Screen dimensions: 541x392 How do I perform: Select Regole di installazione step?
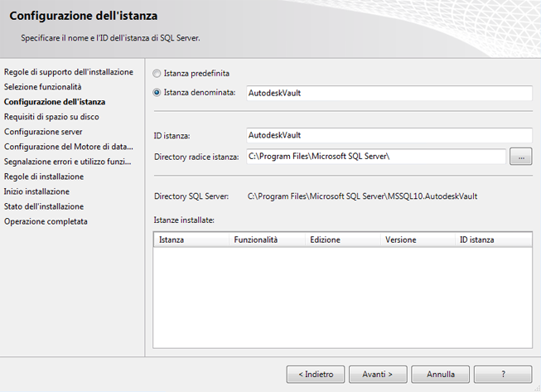tap(44, 177)
